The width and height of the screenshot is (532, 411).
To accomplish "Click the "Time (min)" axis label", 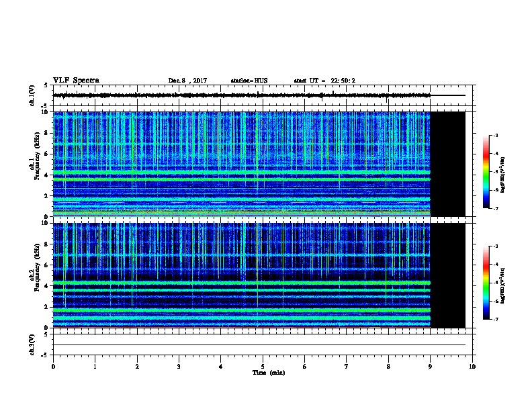I will pyautogui.click(x=269, y=373).
